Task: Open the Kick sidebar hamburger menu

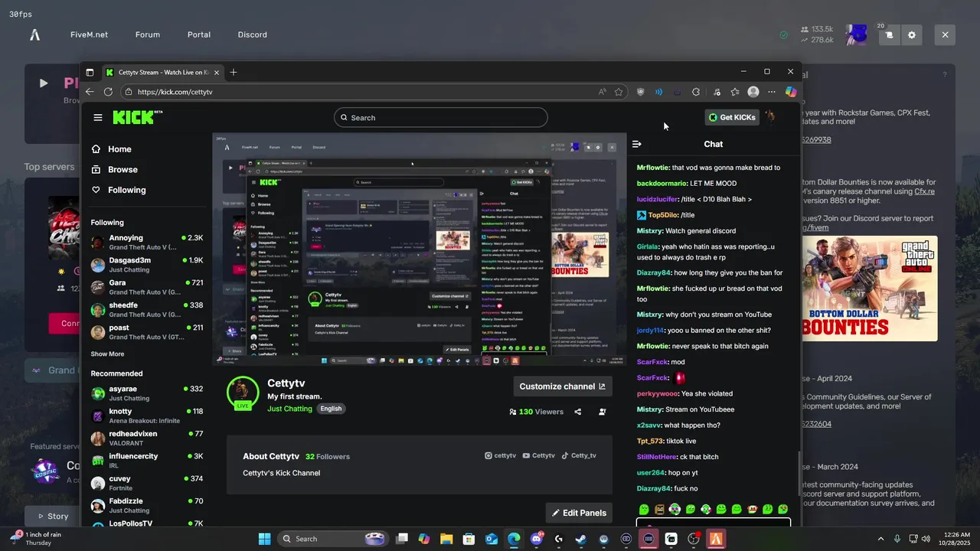Action: coord(98,117)
